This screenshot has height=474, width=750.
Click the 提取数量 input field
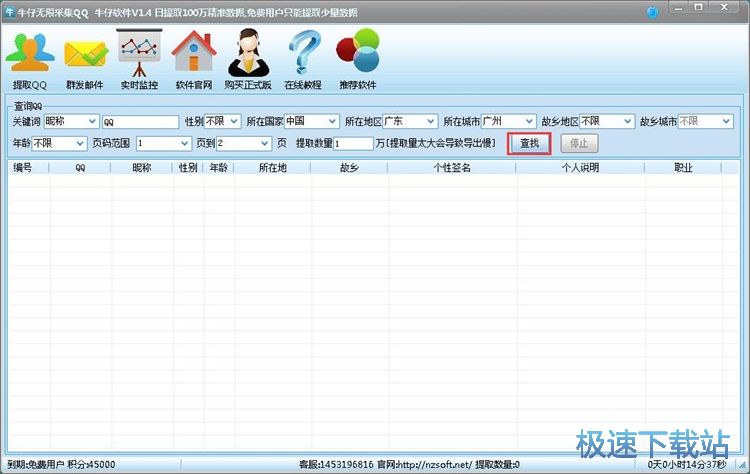coord(353,143)
